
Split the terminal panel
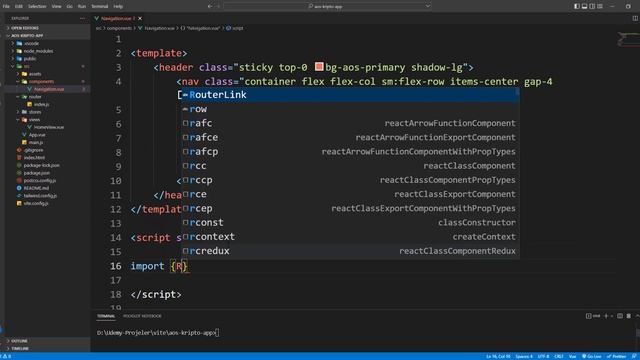[x=620, y=316]
